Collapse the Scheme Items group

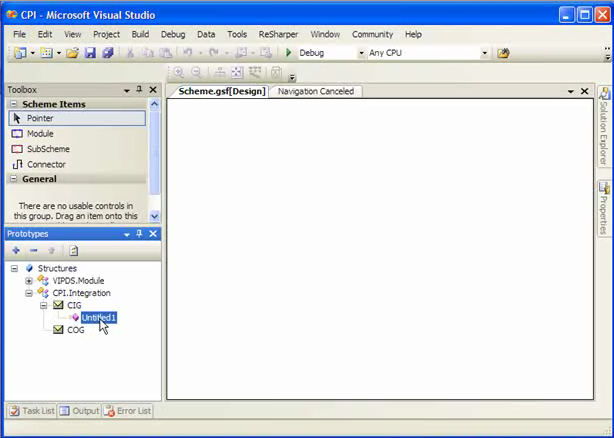[14, 104]
